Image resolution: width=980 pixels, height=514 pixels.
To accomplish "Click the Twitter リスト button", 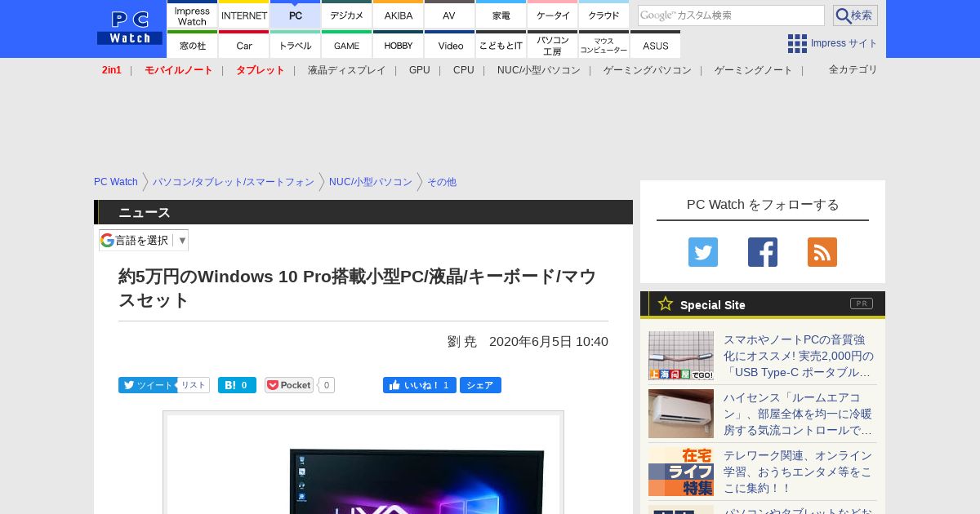I will 194,385.
